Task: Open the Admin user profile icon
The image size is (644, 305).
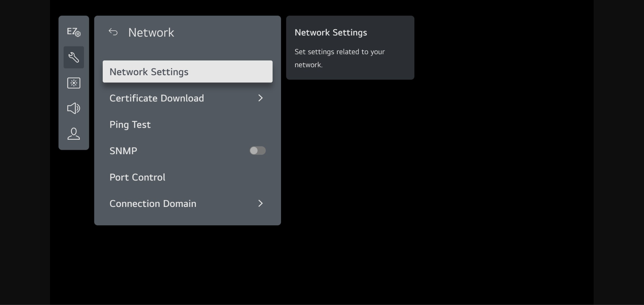Action: pyautogui.click(x=74, y=134)
